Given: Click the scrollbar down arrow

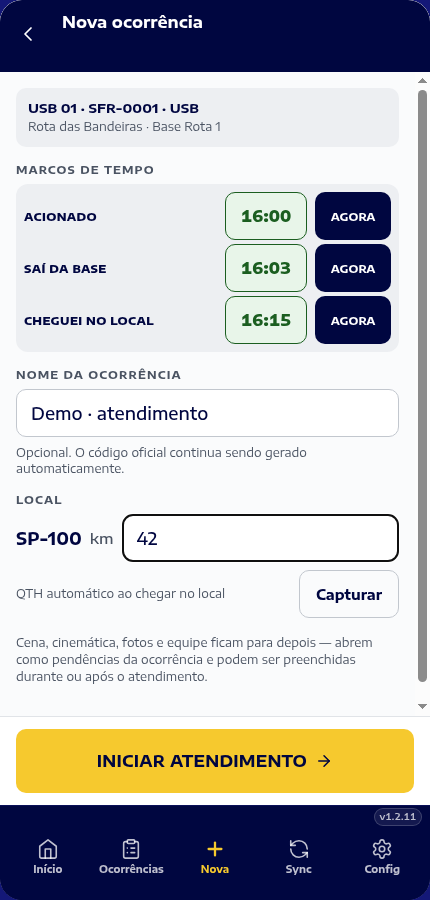Looking at the screenshot, I should tap(423, 706).
